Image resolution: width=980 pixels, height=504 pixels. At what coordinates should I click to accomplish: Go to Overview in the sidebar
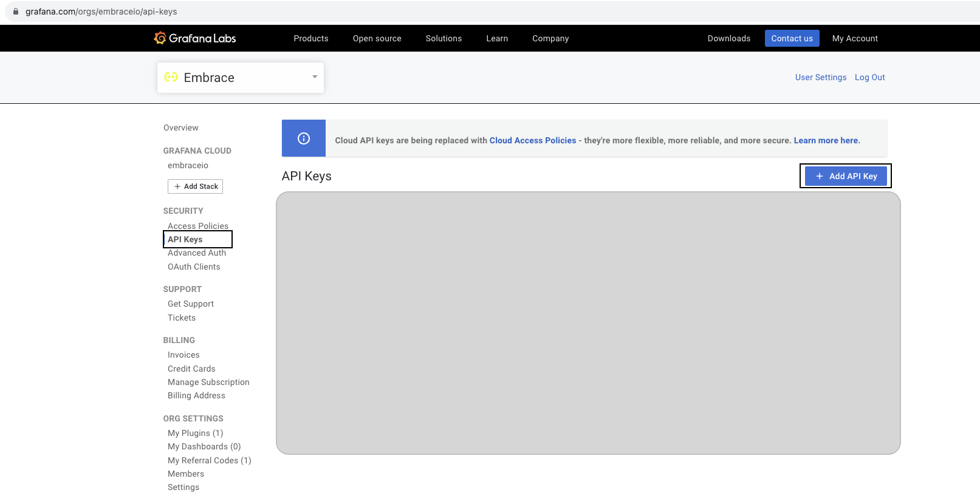tap(181, 128)
